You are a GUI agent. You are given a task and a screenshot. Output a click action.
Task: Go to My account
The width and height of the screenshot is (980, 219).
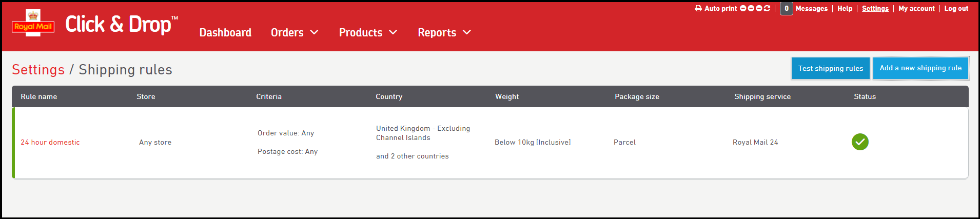coord(916,9)
